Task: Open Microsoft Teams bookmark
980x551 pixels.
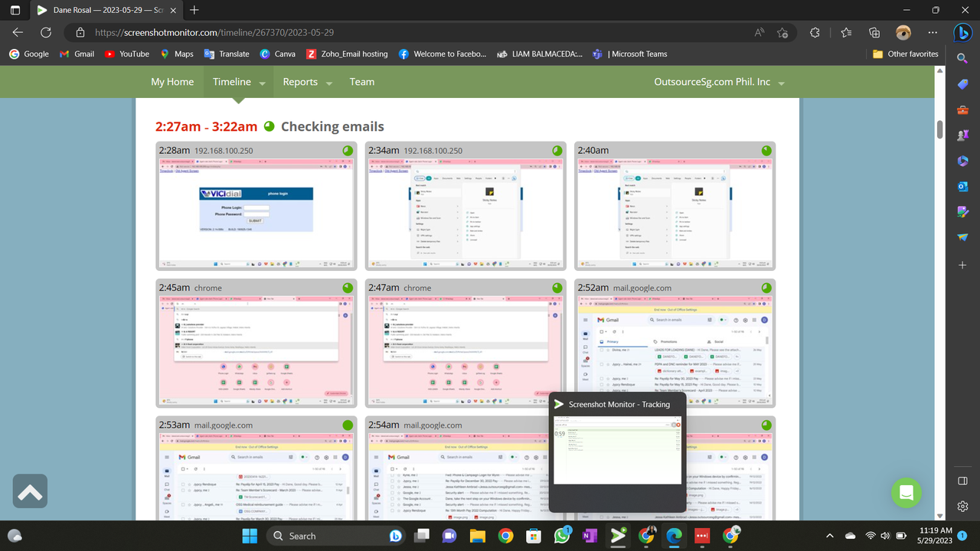Action: [x=631, y=54]
